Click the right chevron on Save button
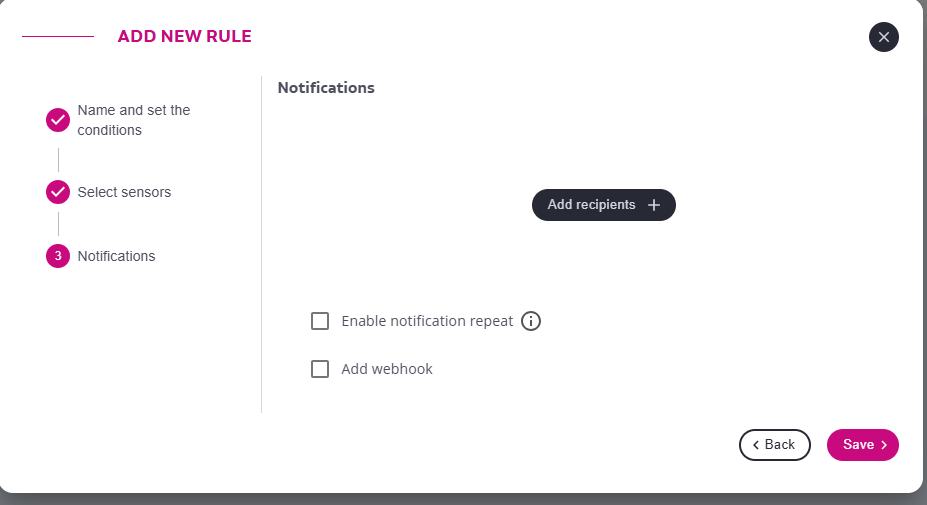The width and height of the screenshot is (927, 505). [x=884, y=445]
